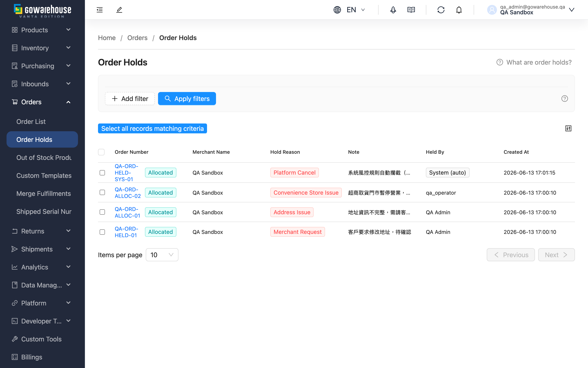Open Merge Fulfillments menu item
Screen dimensions: 588x368
pyautogui.click(x=44, y=194)
